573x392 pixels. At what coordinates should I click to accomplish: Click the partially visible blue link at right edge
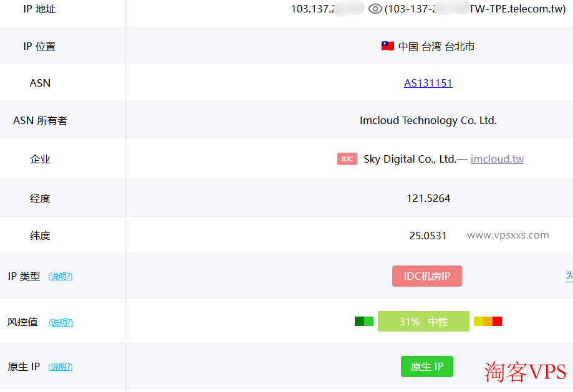click(569, 275)
